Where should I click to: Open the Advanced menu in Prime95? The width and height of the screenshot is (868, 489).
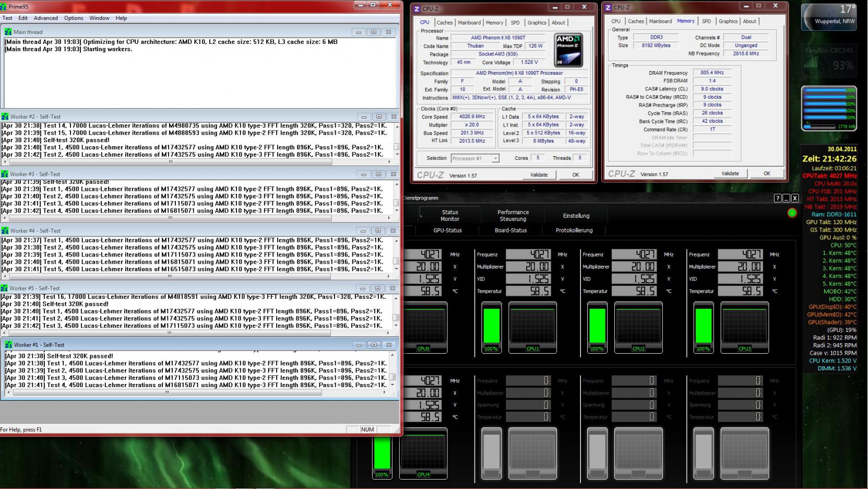[46, 18]
